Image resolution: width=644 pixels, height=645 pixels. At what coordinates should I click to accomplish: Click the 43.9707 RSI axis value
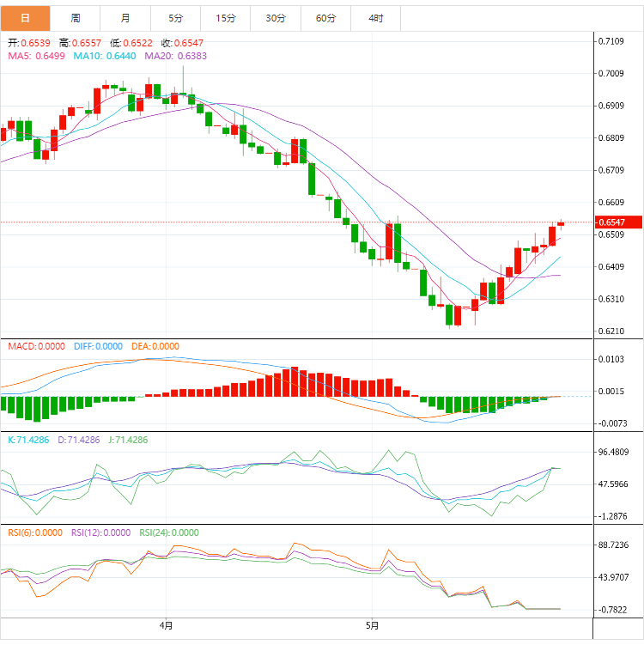[613, 577]
